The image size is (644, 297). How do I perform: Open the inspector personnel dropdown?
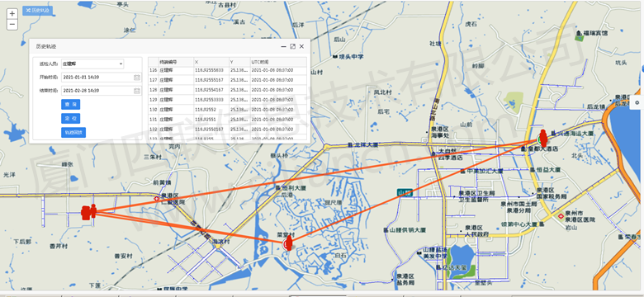click(92, 64)
